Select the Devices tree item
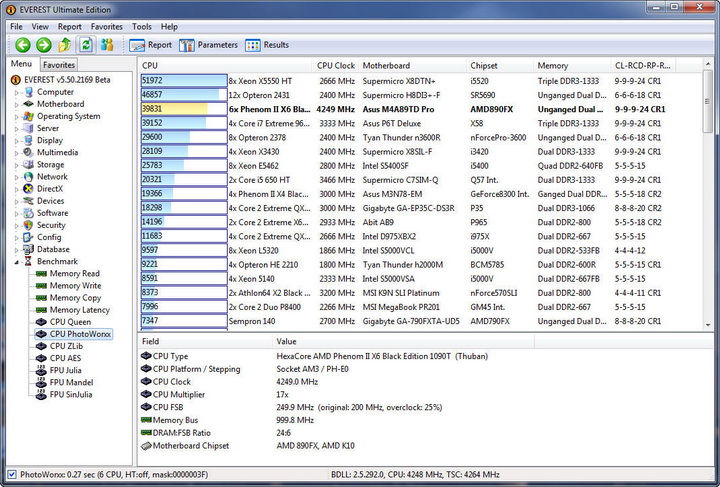The width and height of the screenshot is (720, 487). coord(51,201)
